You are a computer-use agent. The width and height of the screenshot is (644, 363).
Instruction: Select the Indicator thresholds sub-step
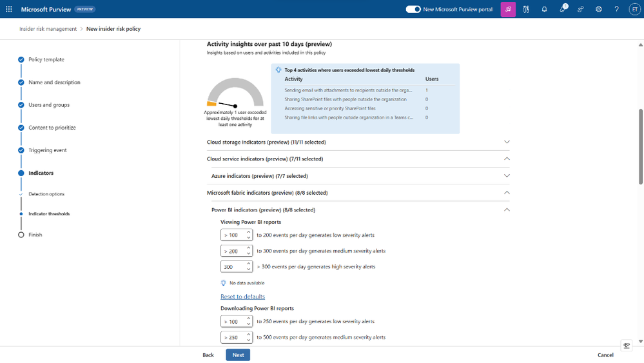(x=49, y=213)
